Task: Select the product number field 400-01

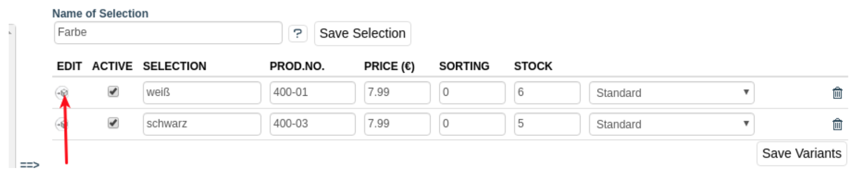Action: [x=312, y=92]
